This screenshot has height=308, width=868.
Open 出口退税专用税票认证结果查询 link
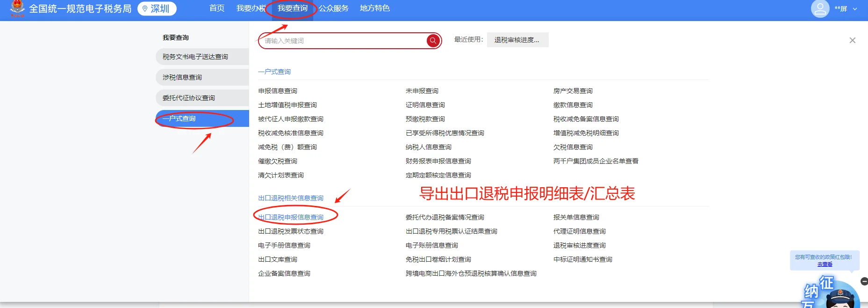[452, 231]
